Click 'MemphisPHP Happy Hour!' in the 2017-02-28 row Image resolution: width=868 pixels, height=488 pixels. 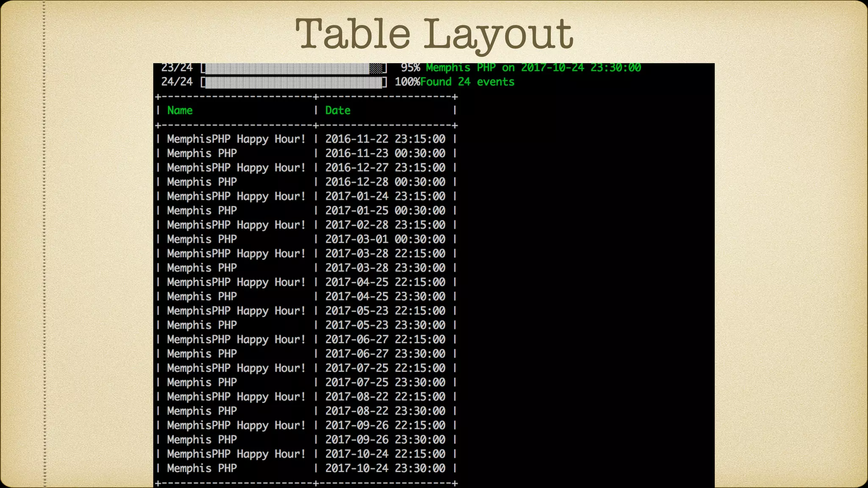[x=236, y=225]
